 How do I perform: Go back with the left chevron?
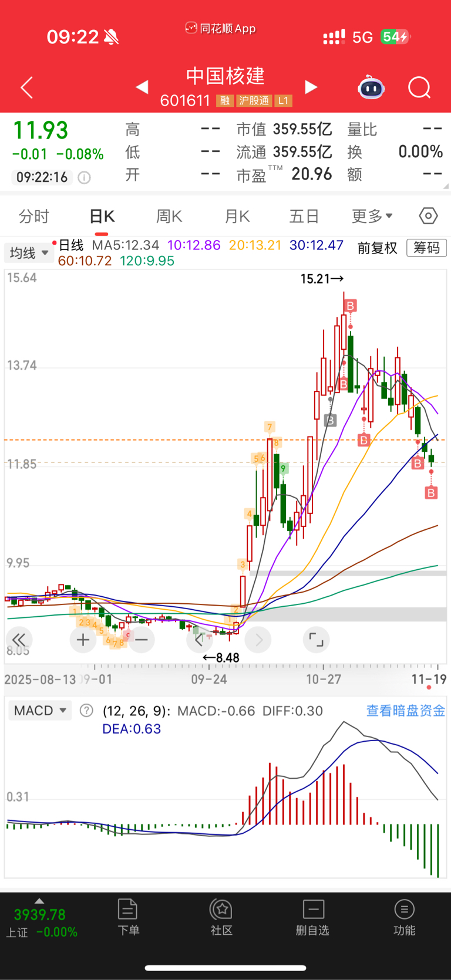point(26,87)
